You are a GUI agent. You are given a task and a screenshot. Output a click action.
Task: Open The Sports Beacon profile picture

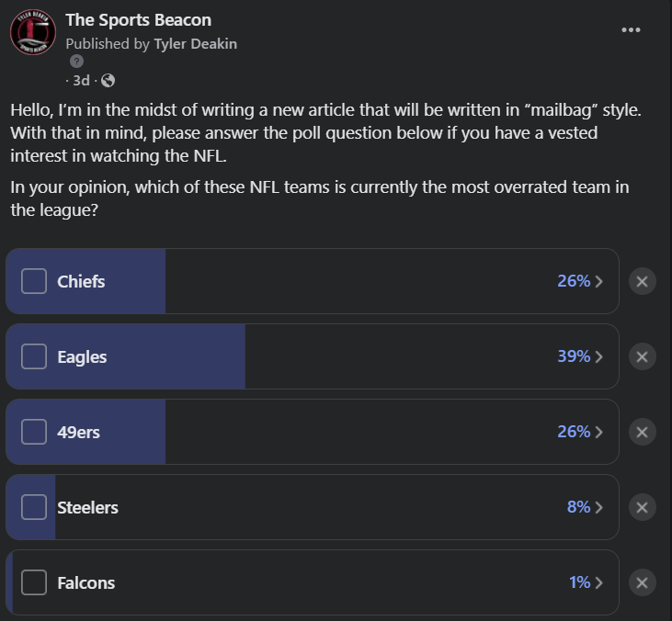point(33,32)
